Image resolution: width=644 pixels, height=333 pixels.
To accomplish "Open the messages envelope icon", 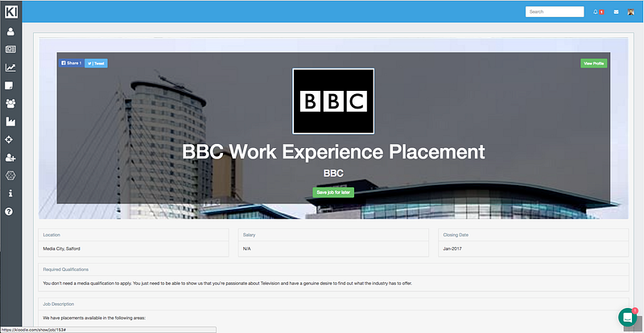I will pyautogui.click(x=616, y=12).
